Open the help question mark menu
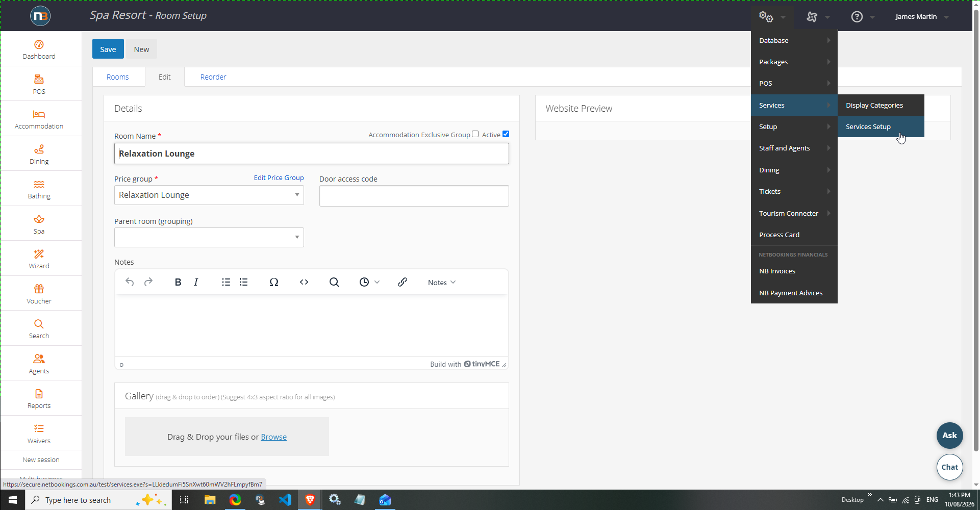Viewport: 980px width, 510px height. point(857,17)
